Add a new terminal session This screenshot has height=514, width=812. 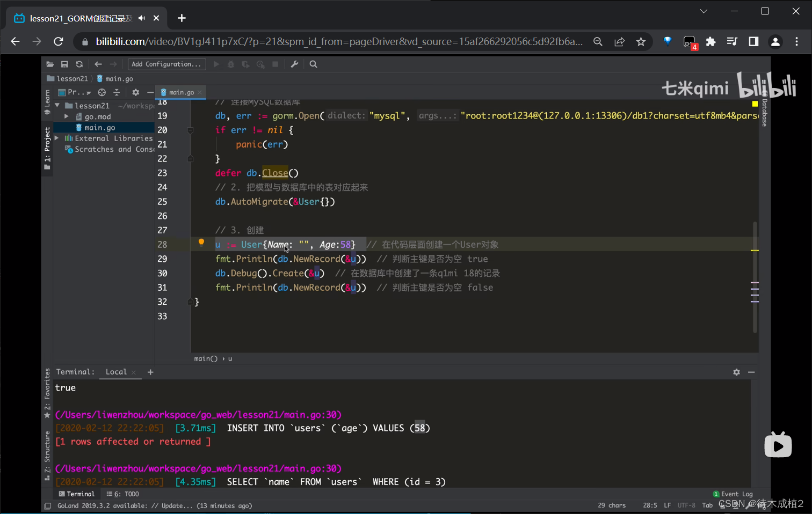tap(150, 372)
